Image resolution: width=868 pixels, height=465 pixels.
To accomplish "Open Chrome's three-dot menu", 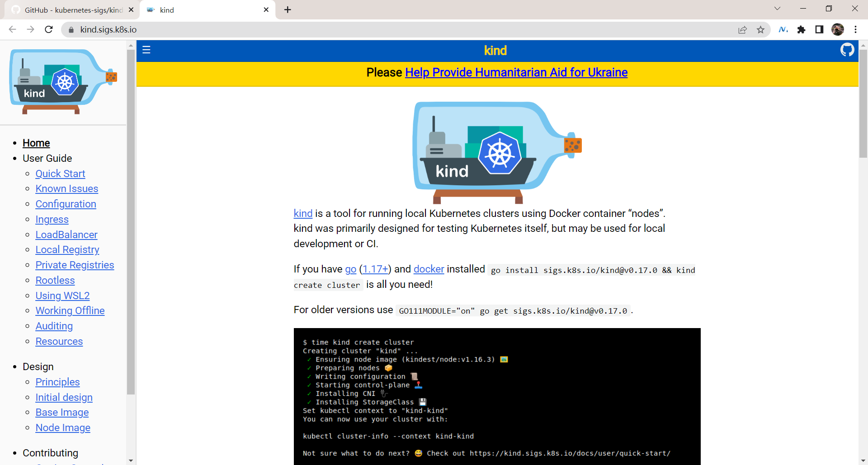I will point(855,29).
